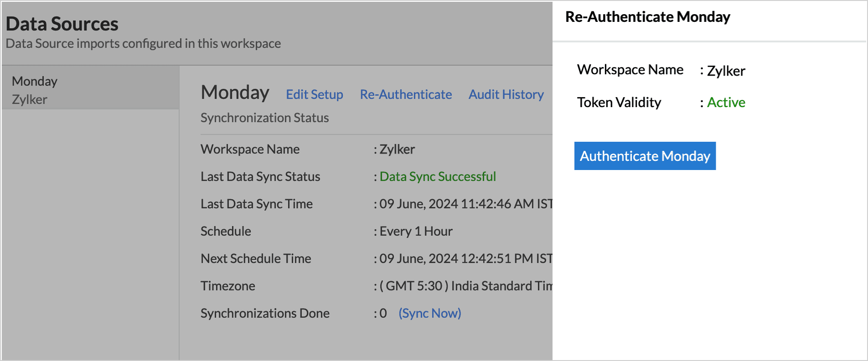The width and height of the screenshot is (868, 361).
Task: Open the Edit Setup link
Action: tap(315, 94)
